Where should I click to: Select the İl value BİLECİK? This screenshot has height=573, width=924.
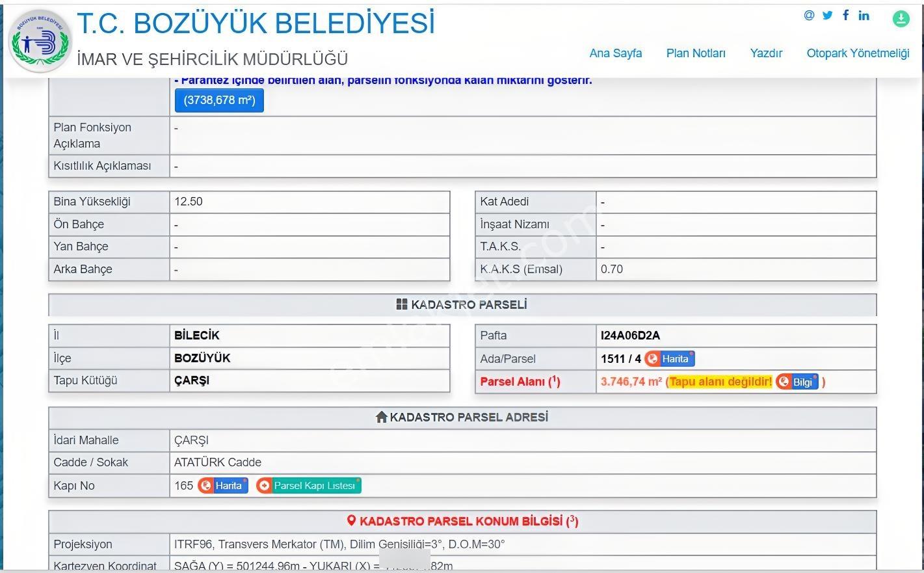[196, 336]
